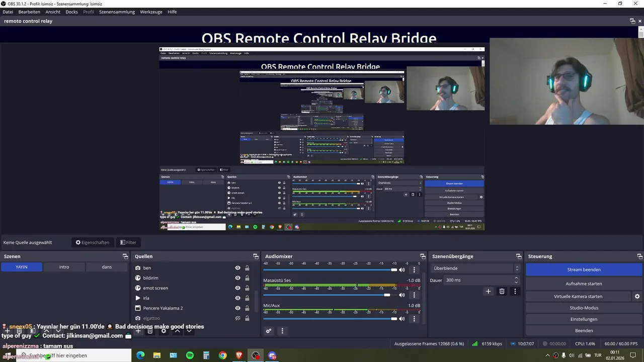Open the Calculator from the taskbar
644x362 pixels.
coord(206,355)
